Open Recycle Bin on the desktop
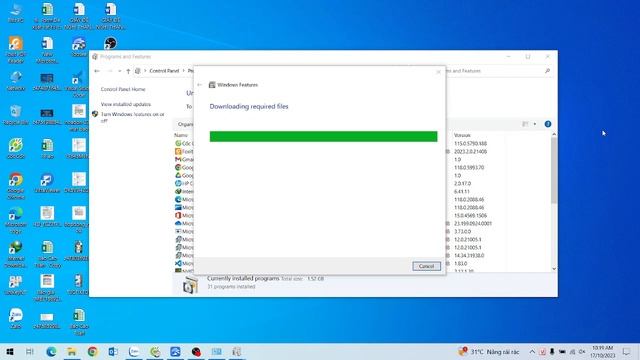The width and height of the screenshot is (640, 360). pyautogui.click(x=16, y=115)
